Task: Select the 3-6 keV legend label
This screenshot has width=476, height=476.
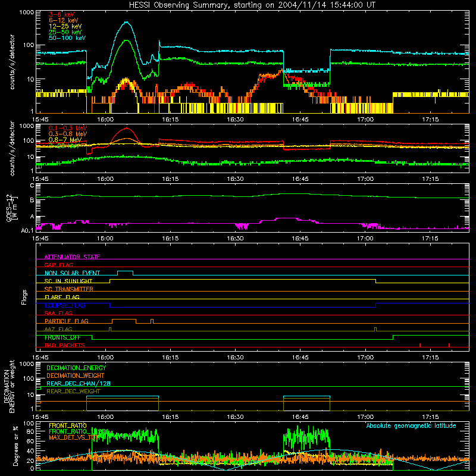Action: pyautogui.click(x=62, y=14)
